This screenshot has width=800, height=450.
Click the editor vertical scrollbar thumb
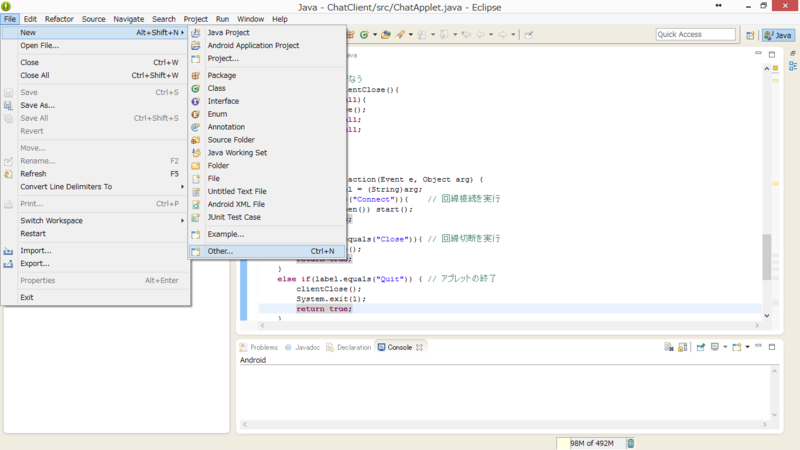[766, 257]
